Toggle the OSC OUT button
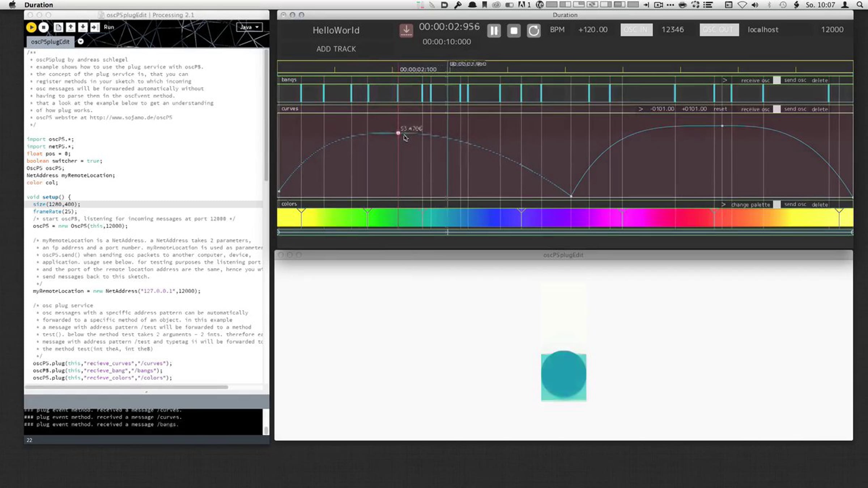 719,30
